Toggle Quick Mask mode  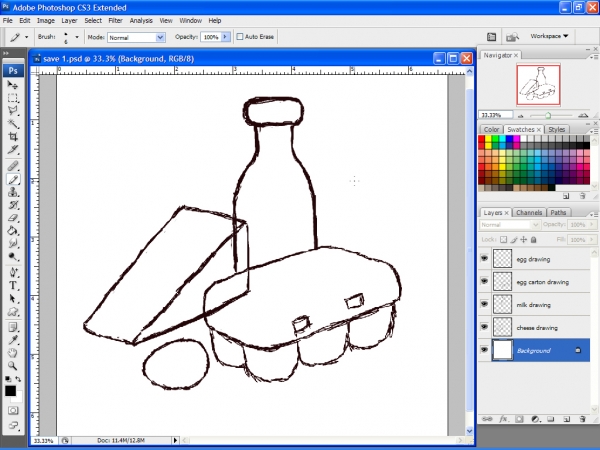(13, 411)
